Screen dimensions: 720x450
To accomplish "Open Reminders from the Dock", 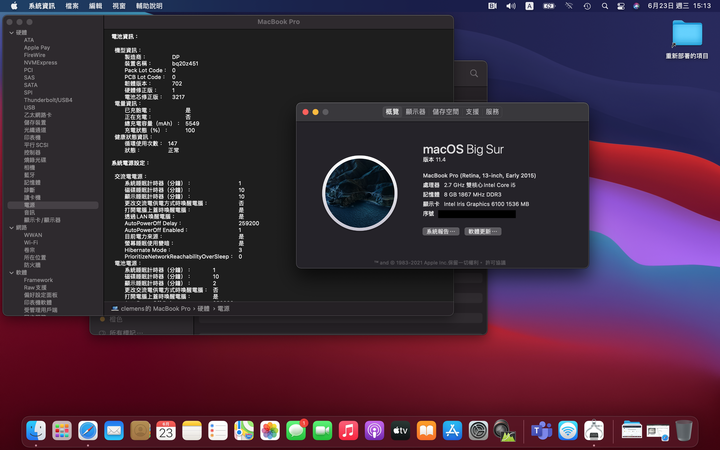I will pyautogui.click(x=218, y=430).
